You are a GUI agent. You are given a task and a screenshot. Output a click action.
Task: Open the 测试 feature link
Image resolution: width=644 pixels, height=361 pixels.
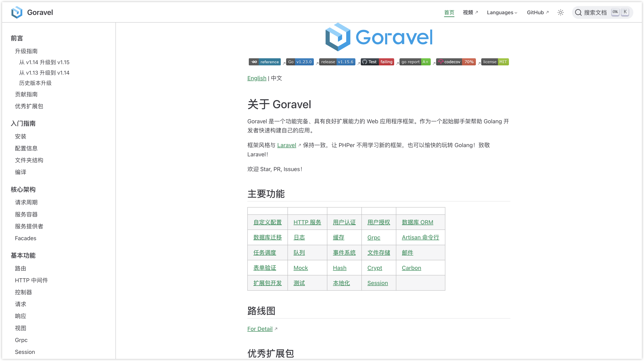[x=299, y=283]
